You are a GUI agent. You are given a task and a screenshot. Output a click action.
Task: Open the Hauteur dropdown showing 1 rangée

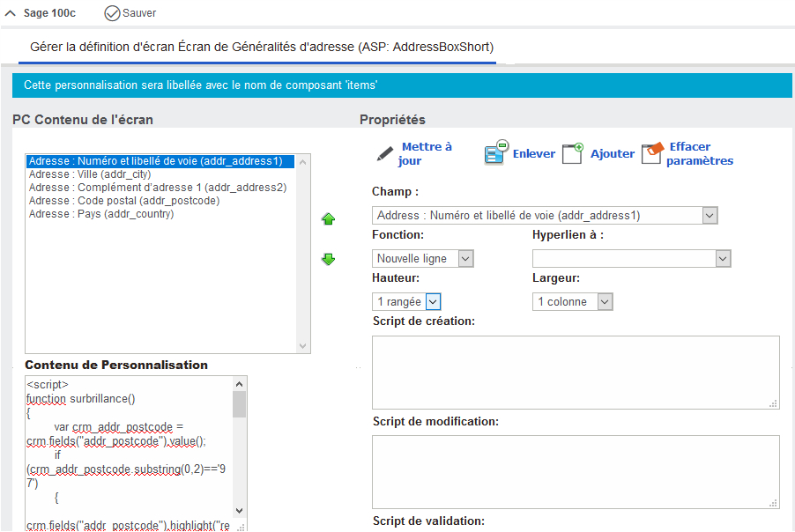coord(433,302)
